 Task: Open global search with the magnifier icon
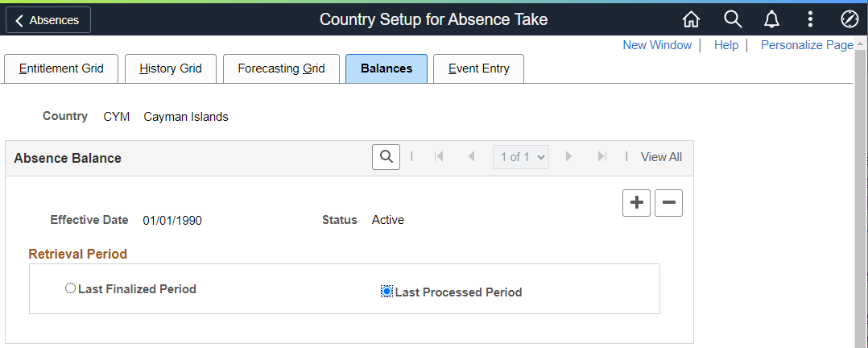(732, 19)
